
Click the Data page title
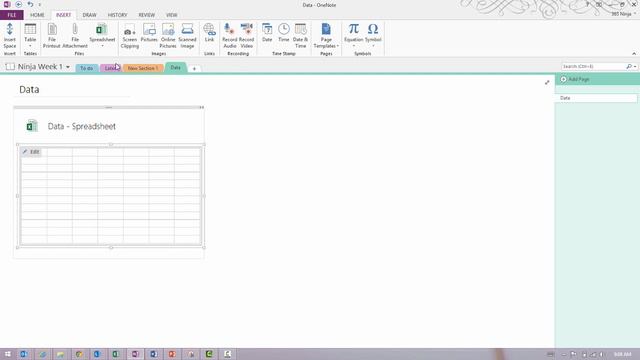[29, 89]
